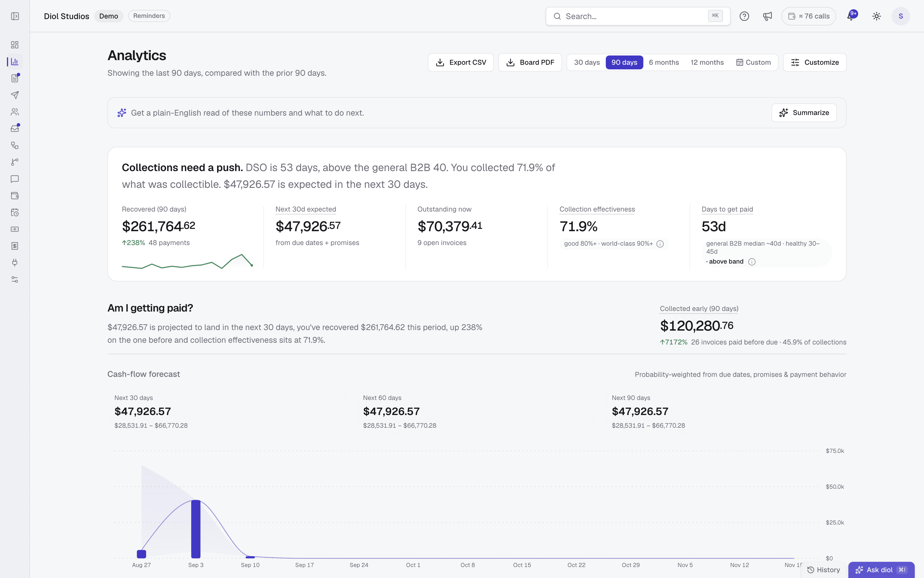Click the Next 60 days forecast amount
924x578 pixels.
coord(391,411)
